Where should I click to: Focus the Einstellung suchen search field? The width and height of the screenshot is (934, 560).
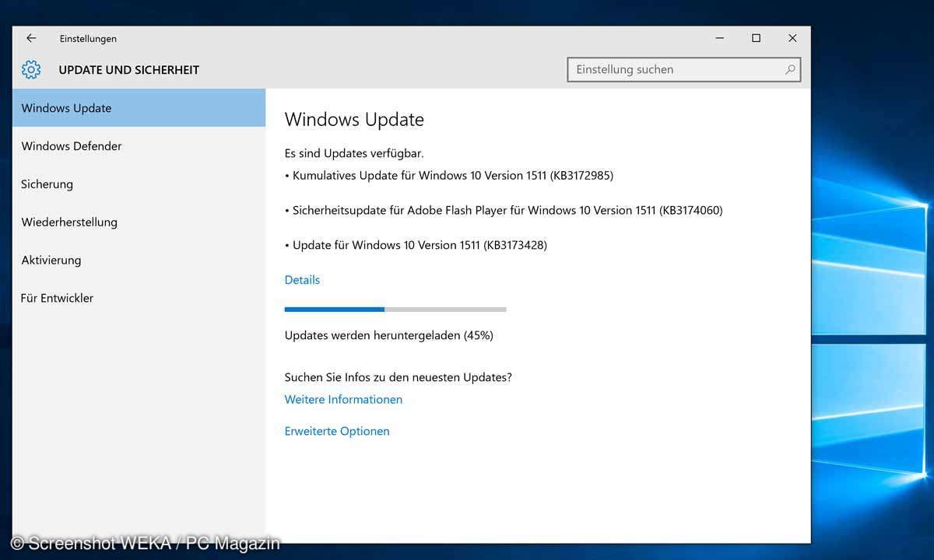click(684, 69)
